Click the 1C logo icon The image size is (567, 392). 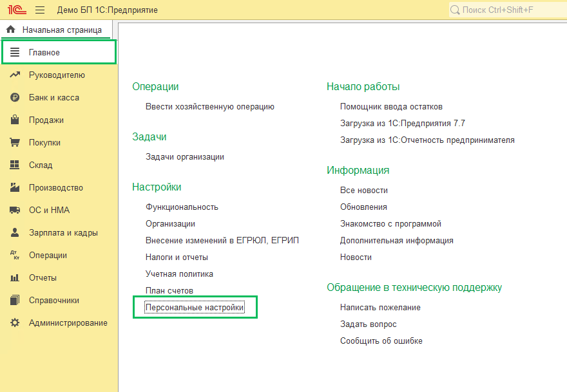pos(17,10)
